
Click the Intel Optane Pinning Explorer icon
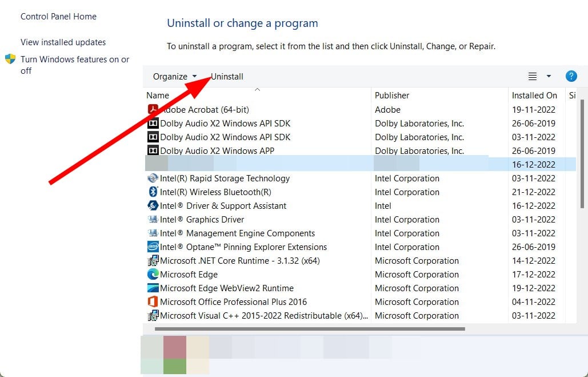coord(153,247)
